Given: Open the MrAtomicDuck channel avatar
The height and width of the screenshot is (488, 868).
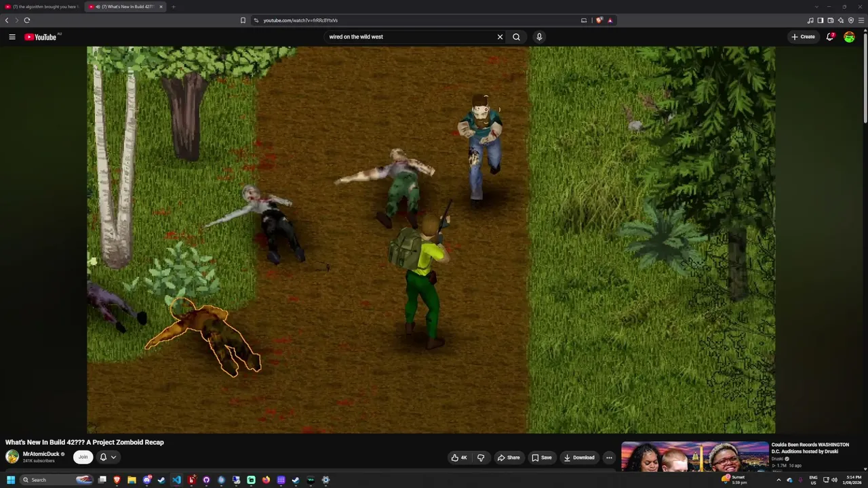Looking at the screenshot, I should tap(12, 457).
